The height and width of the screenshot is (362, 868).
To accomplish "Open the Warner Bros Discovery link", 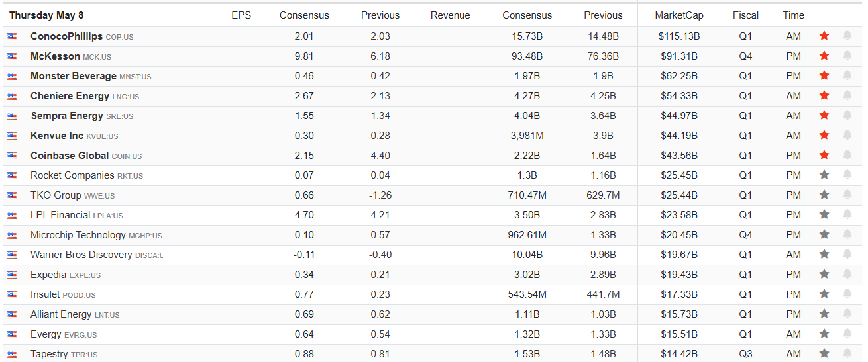I will tap(81, 255).
